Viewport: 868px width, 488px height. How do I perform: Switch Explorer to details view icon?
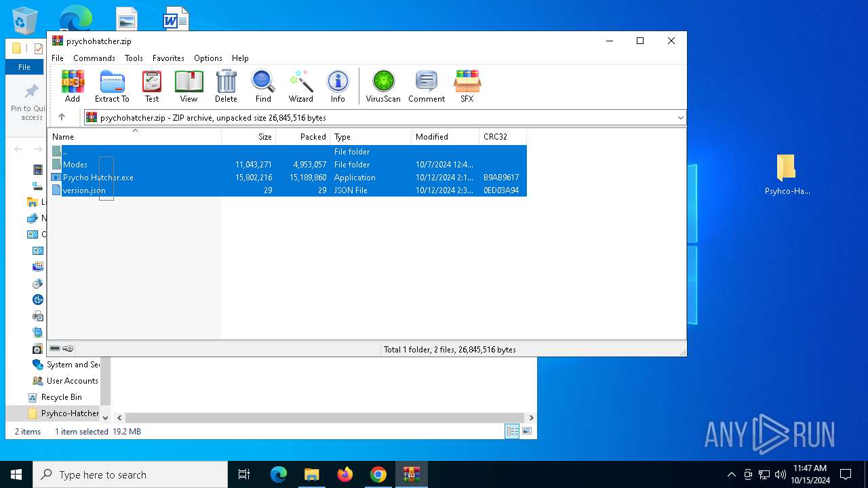coord(513,431)
